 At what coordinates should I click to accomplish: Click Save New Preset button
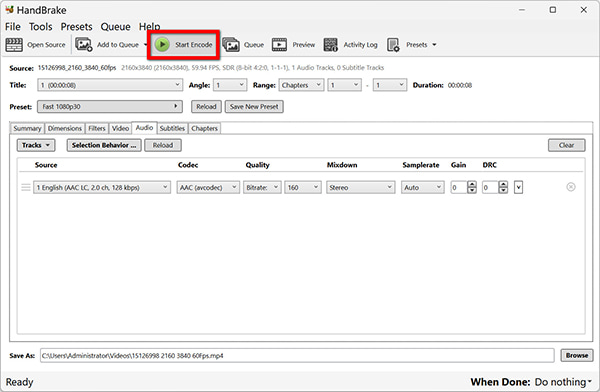click(x=254, y=106)
